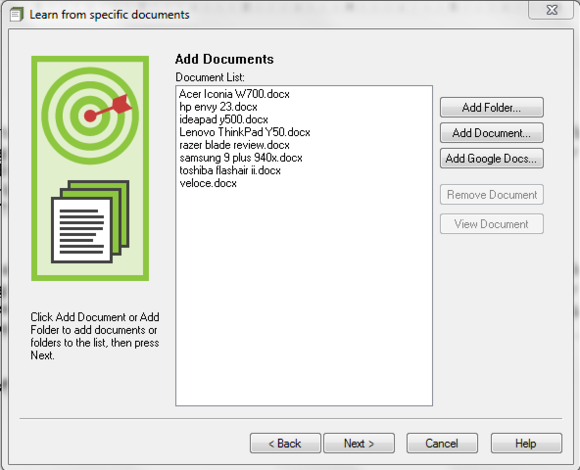Click the stacked documents illustration
The width and height of the screenshot is (580, 470).
click(x=90, y=222)
